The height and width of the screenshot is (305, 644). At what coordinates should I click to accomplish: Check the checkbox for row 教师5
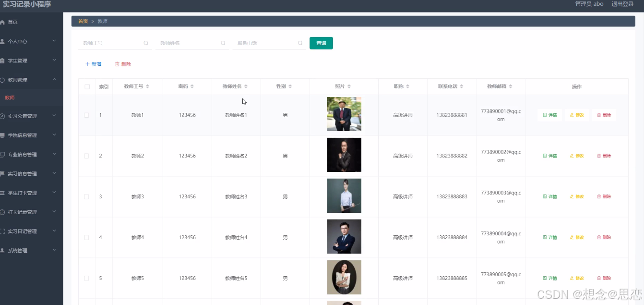click(86, 279)
